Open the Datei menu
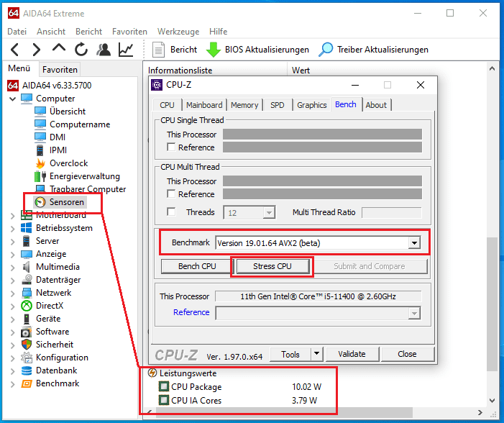This screenshot has height=423, width=504. (17, 32)
